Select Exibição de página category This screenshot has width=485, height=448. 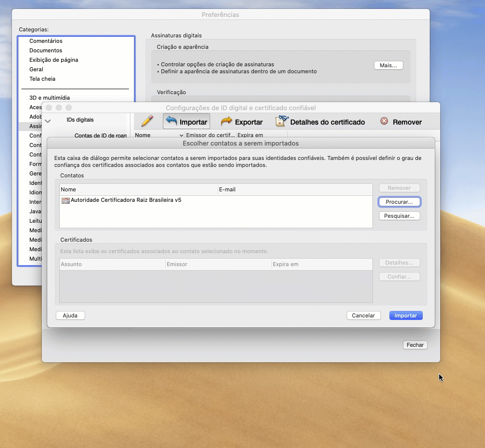tap(53, 60)
